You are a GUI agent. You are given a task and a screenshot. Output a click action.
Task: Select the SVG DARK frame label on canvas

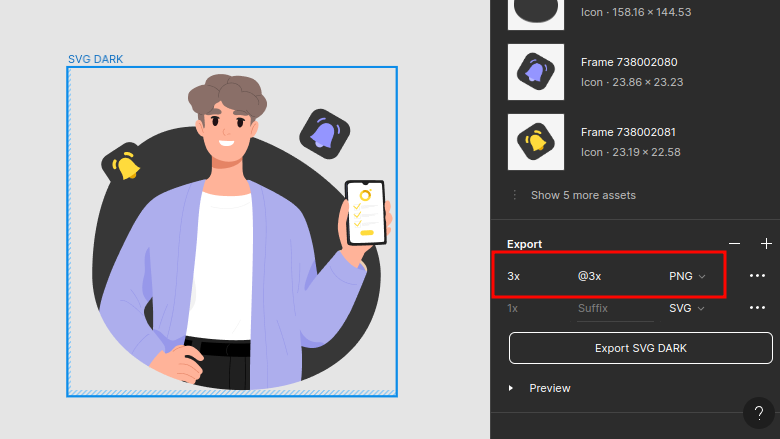coord(96,59)
